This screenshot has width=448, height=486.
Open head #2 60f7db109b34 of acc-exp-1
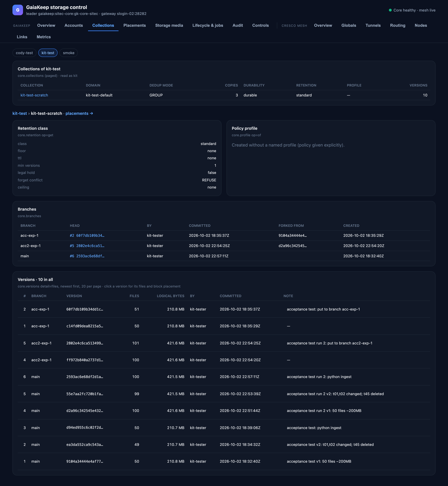pyautogui.click(x=87, y=236)
